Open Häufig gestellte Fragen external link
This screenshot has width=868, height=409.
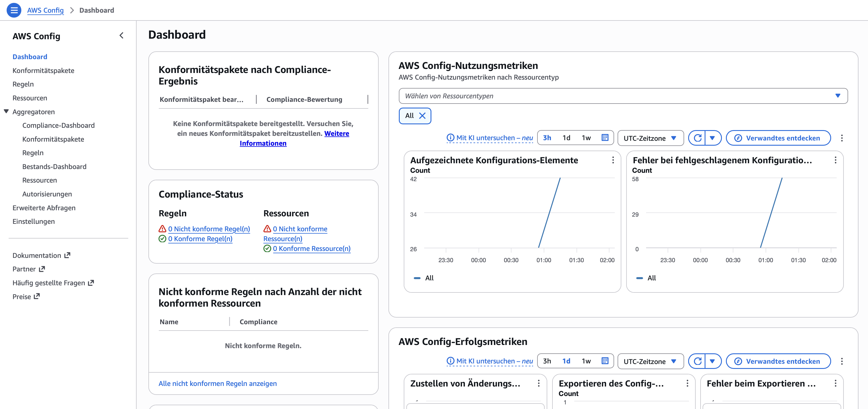click(53, 283)
